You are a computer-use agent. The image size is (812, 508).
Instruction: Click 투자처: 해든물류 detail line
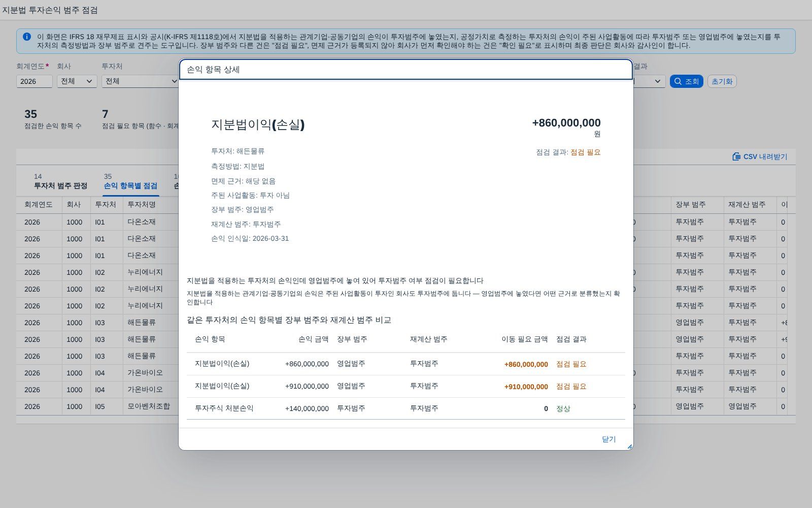pyautogui.click(x=238, y=151)
